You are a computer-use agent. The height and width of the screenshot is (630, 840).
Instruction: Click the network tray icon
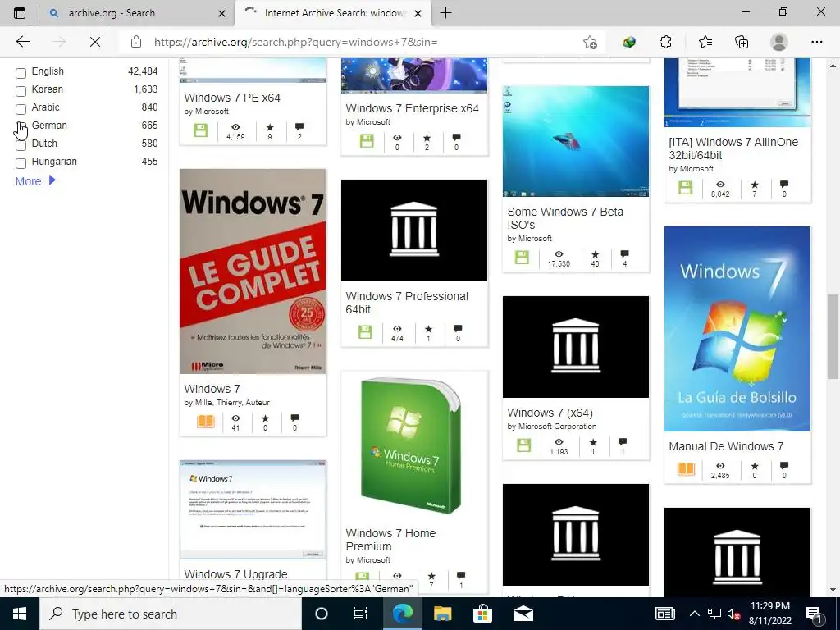pos(714,614)
